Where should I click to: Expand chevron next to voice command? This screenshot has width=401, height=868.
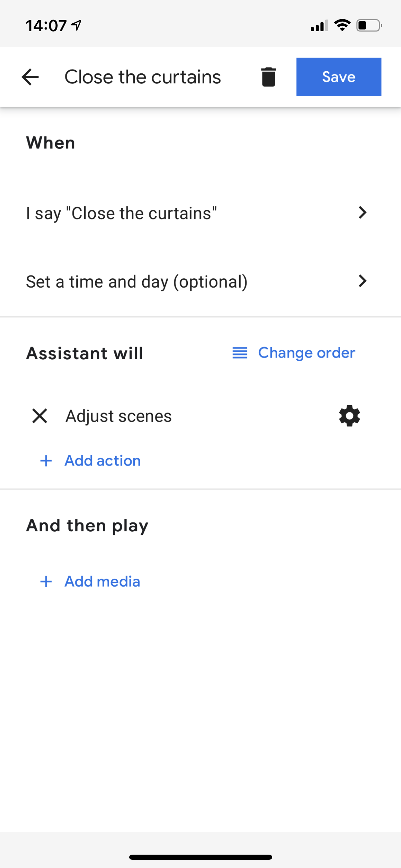(x=362, y=213)
